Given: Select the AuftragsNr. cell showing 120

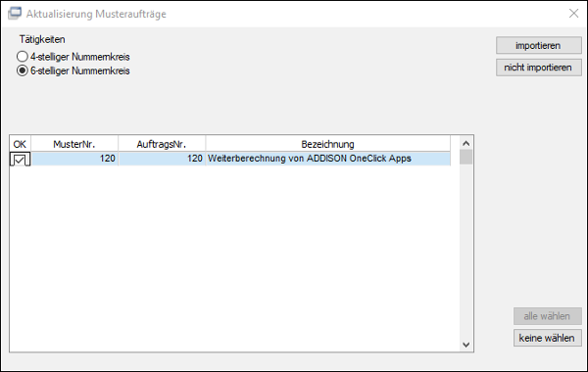Looking at the screenshot, I should point(162,159).
